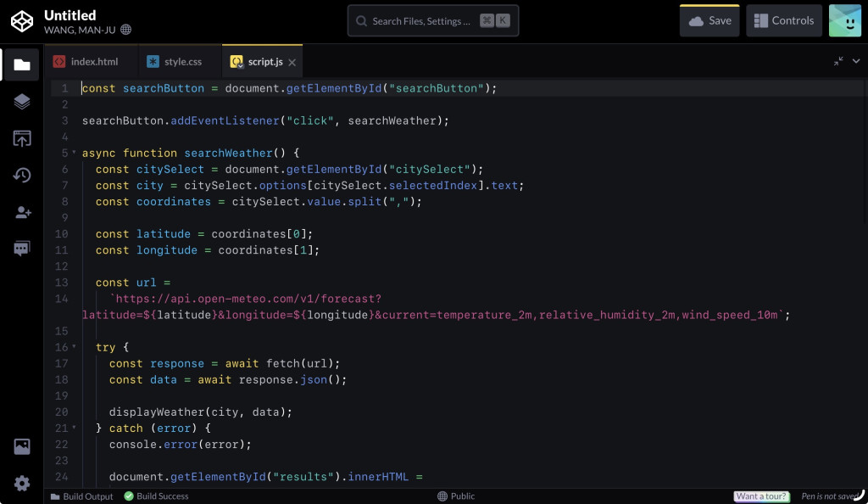
Task: Click the user avatar in top right
Action: (x=845, y=20)
